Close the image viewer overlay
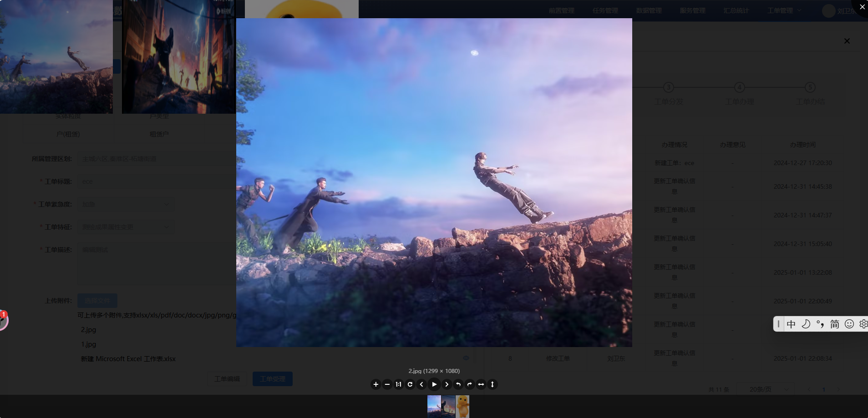 coord(862,7)
